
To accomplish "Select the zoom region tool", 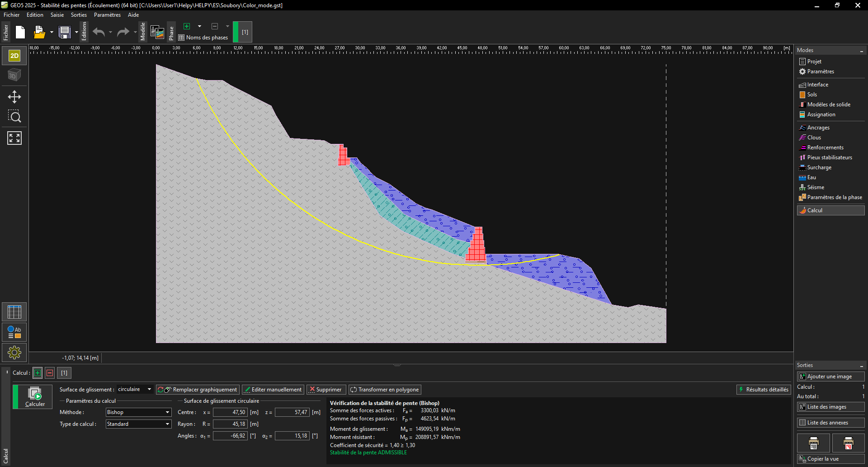I will (x=14, y=117).
